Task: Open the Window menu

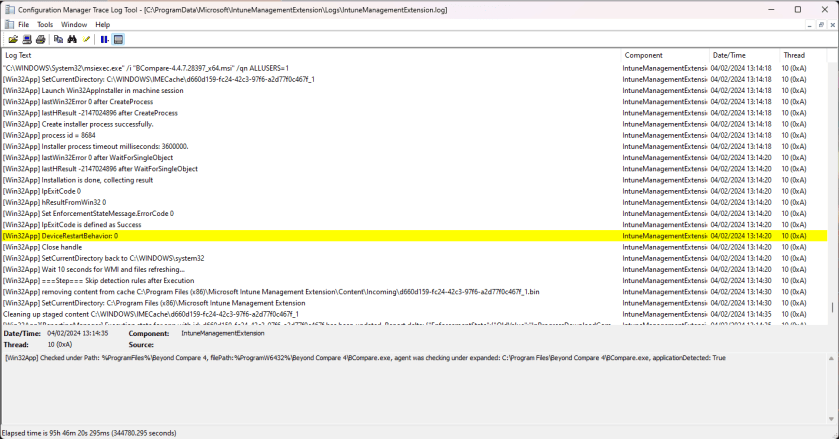Action: pyautogui.click(x=74, y=25)
